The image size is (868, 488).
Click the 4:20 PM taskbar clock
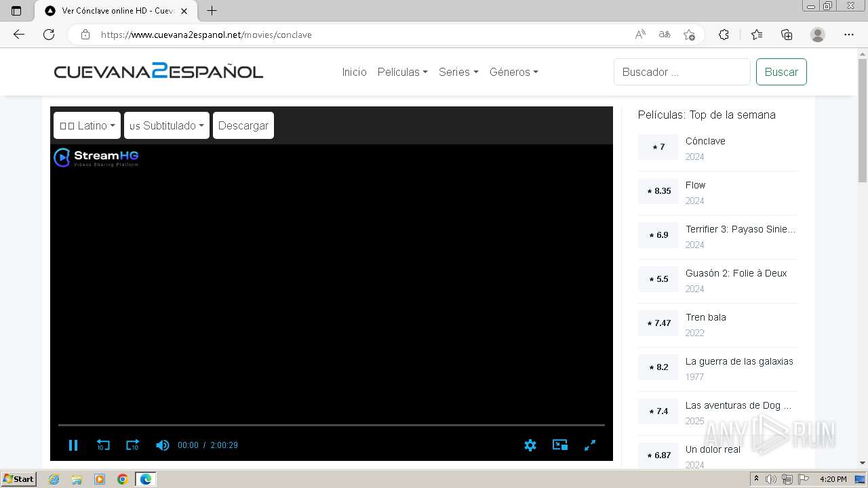tap(833, 479)
